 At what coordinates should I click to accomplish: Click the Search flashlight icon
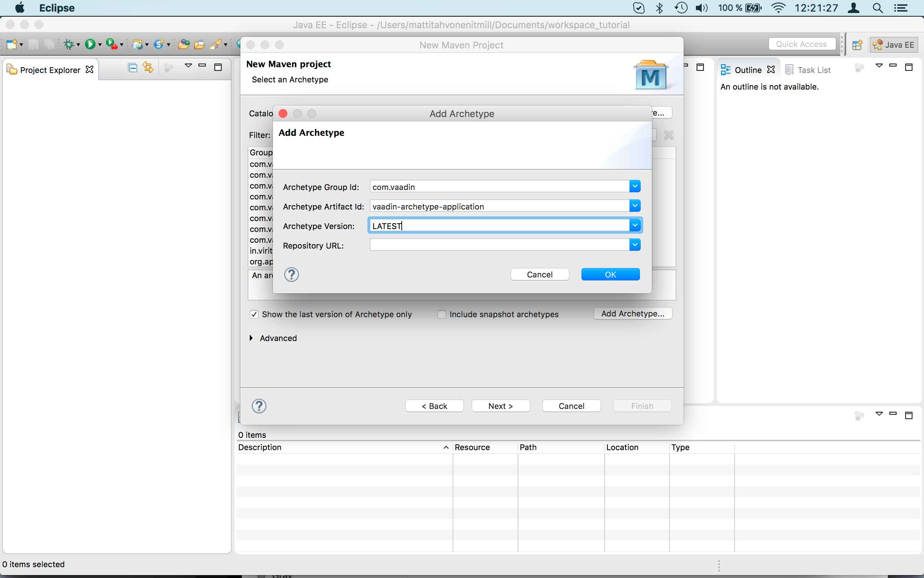[216, 44]
